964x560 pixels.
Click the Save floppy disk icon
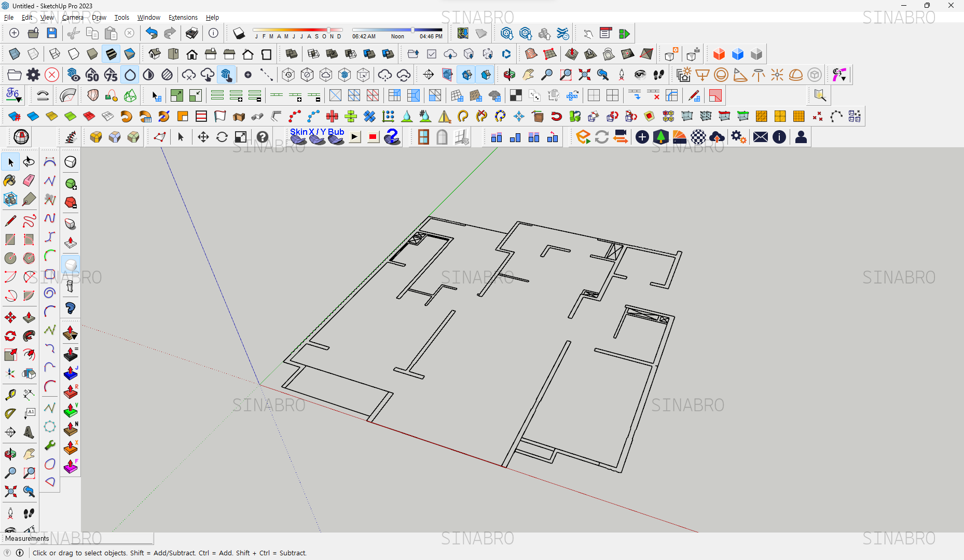pyautogui.click(x=51, y=33)
